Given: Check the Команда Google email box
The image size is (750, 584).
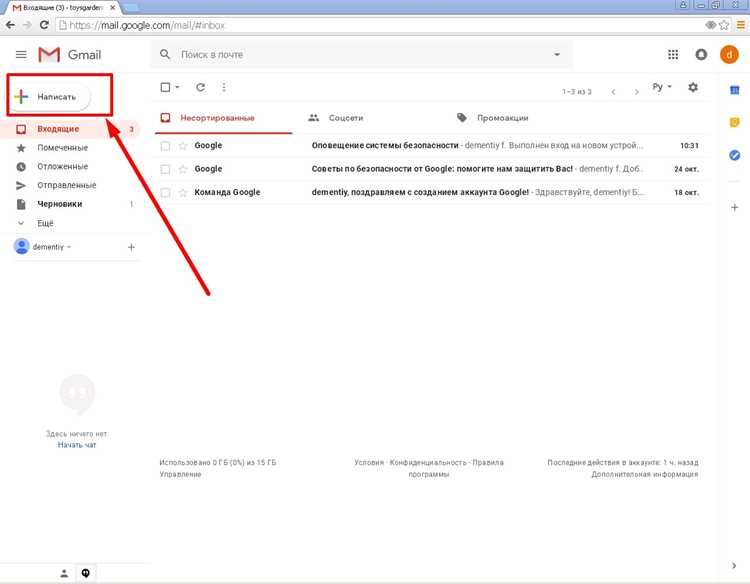Looking at the screenshot, I should pyautogui.click(x=165, y=193).
